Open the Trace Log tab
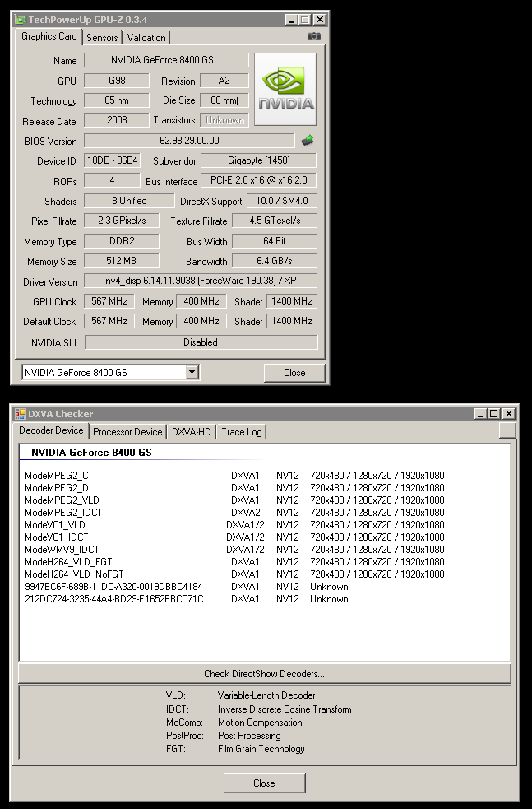 (x=241, y=432)
